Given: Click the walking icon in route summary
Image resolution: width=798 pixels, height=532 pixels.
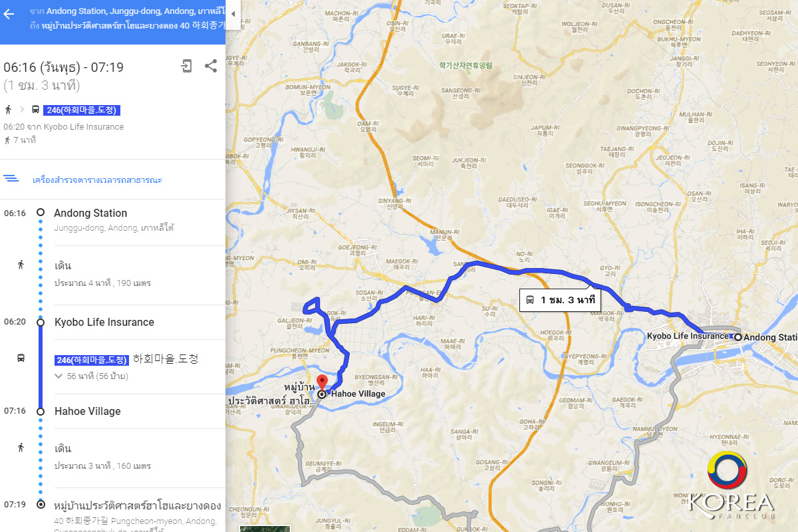Looking at the screenshot, I should (9, 110).
